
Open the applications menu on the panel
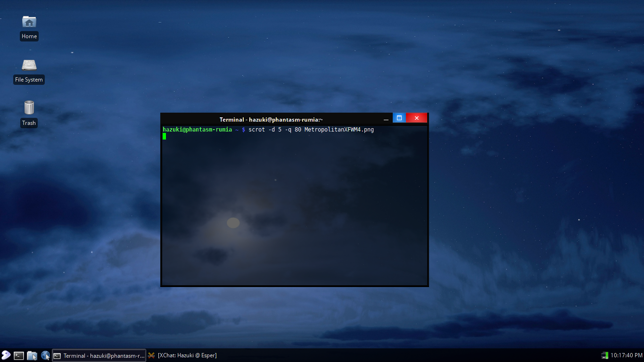[6, 355]
